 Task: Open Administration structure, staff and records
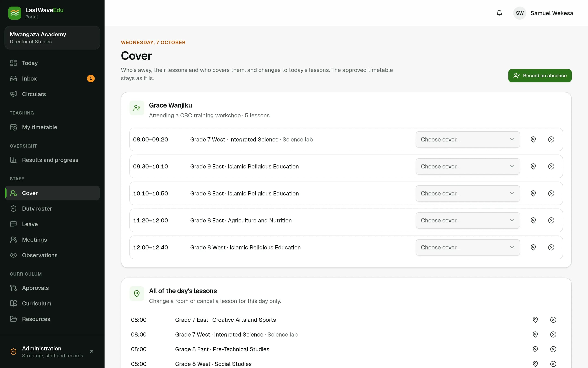pyautogui.click(x=52, y=352)
